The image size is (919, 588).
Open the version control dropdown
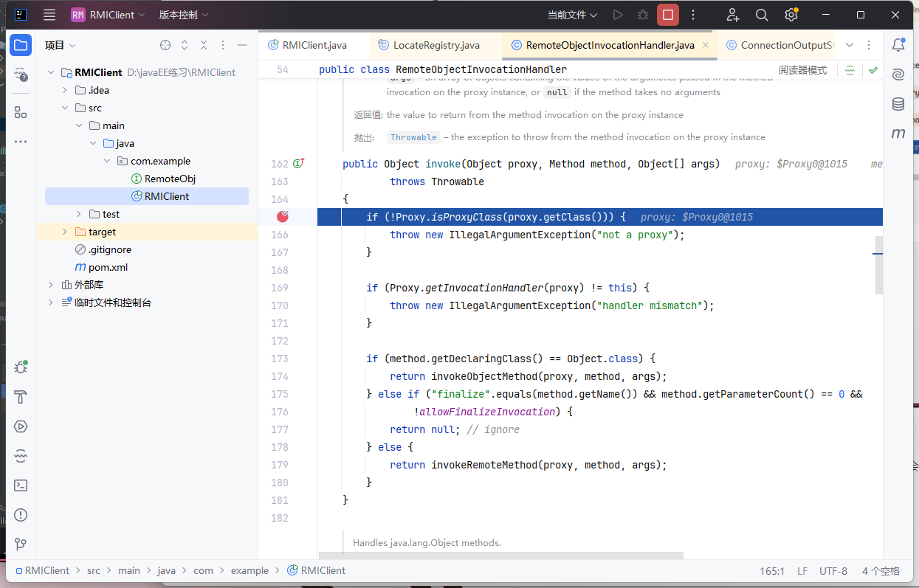point(184,15)
